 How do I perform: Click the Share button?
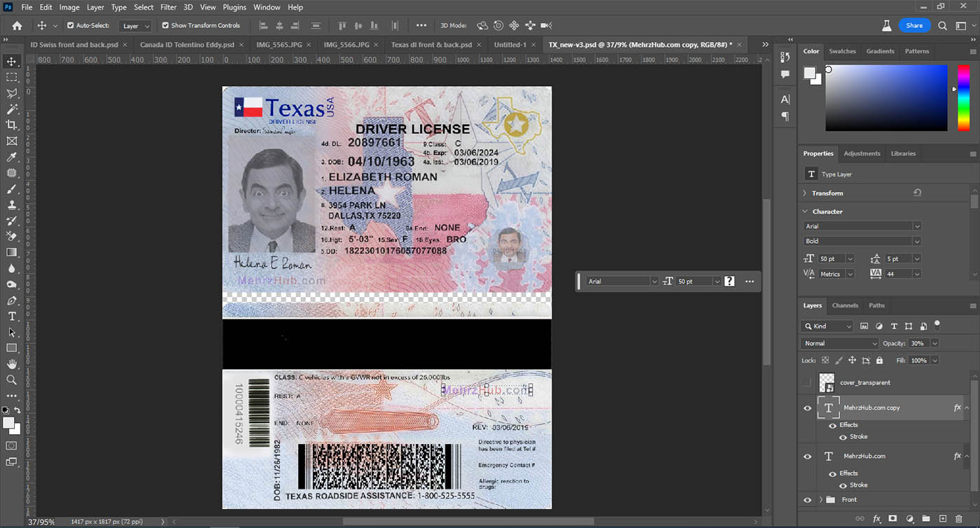(914, 25)
